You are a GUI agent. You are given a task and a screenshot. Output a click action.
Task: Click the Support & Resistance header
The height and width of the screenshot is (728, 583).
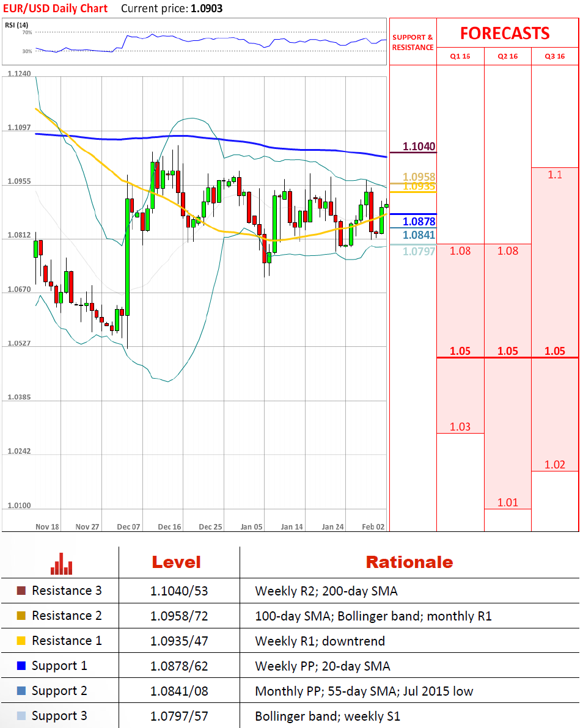[413, 42]
